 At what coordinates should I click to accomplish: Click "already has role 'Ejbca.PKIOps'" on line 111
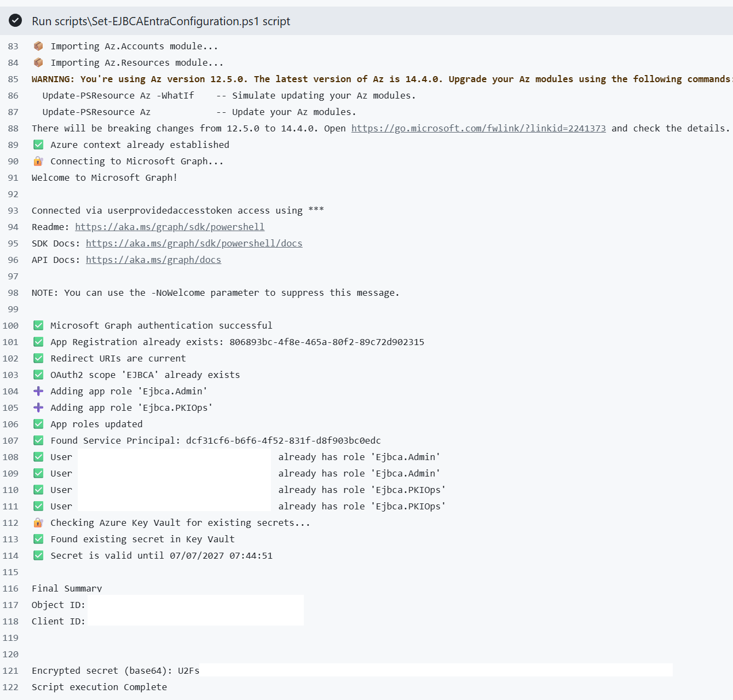pos(362,506)
